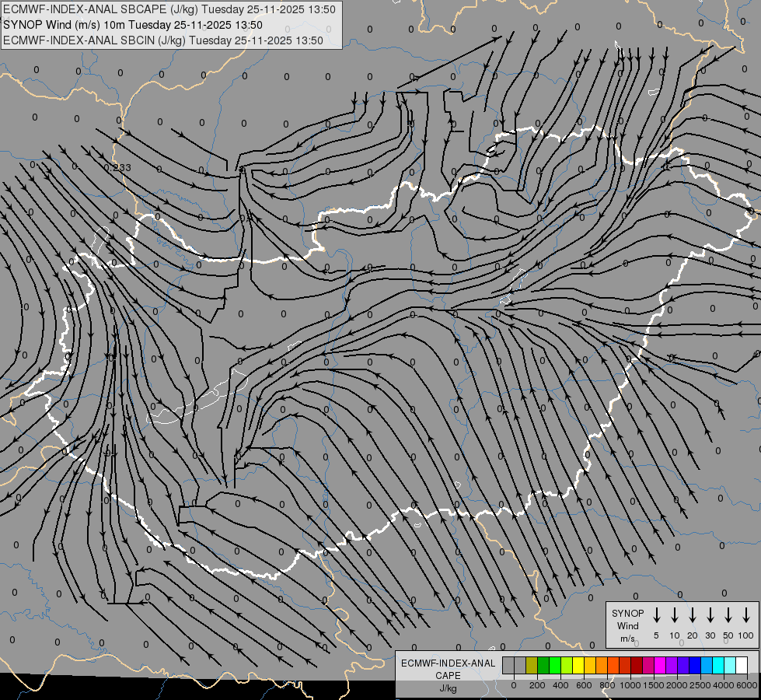
Task: Select the 50 m/s wind arrow symbol
Action: pyautogui.click(x=728, y=615)
